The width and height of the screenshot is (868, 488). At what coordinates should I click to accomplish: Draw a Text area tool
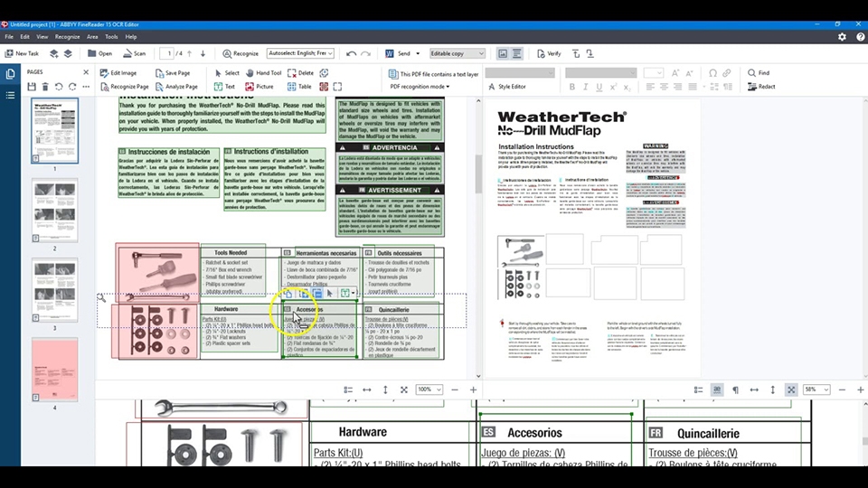point(225,87)
